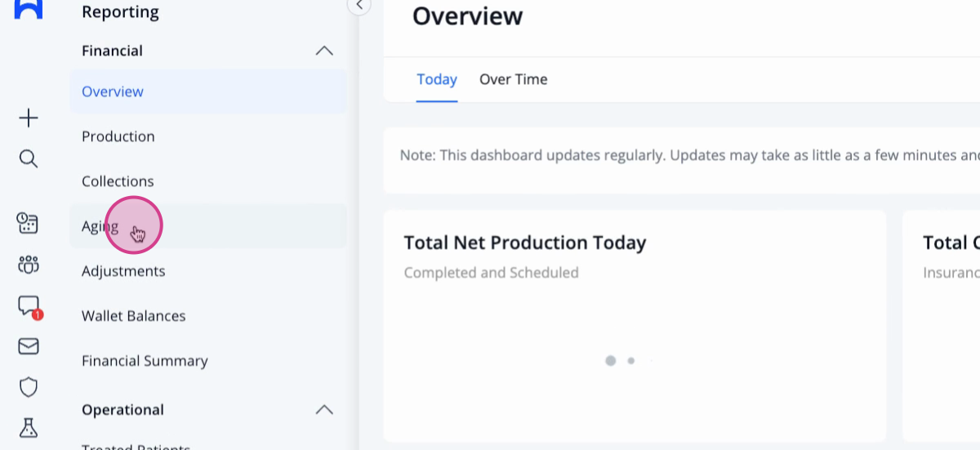Click the Financial section heading
The width and height of the screenshot is (980, 450).
click(x=112, y=51)
